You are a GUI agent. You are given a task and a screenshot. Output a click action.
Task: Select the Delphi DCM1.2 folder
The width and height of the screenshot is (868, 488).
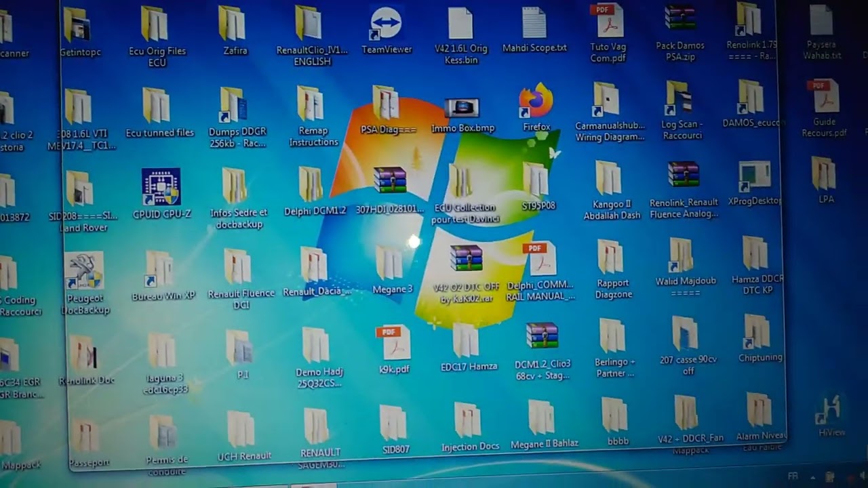tap(312, 184)
